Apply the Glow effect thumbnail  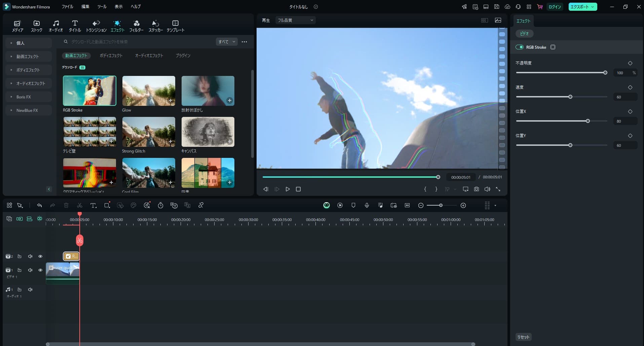coord(148,91)
